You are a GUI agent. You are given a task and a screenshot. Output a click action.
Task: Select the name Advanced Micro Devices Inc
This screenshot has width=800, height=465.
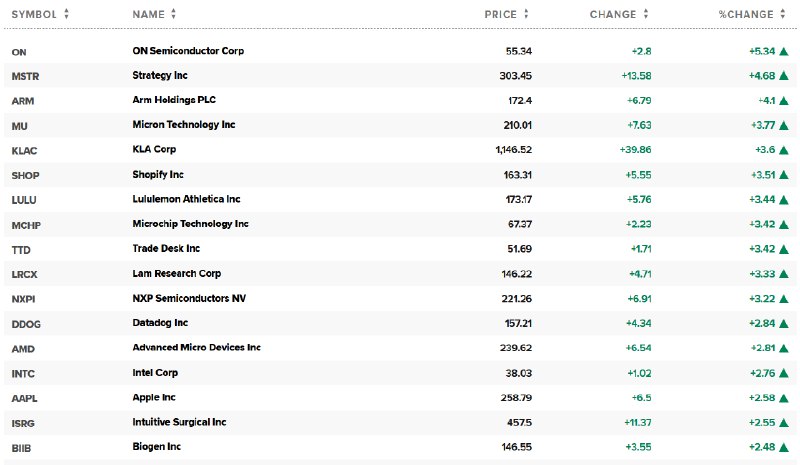coord(196,348)
